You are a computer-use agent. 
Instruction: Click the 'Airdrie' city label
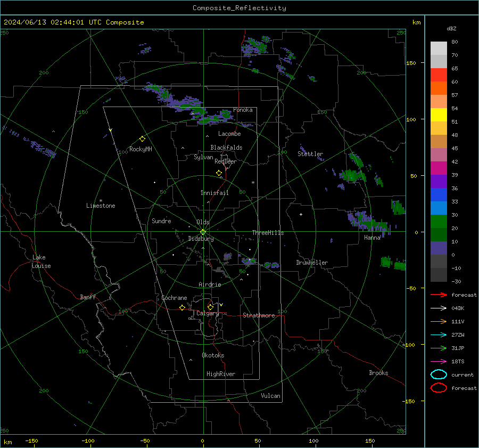coord(210,284)
